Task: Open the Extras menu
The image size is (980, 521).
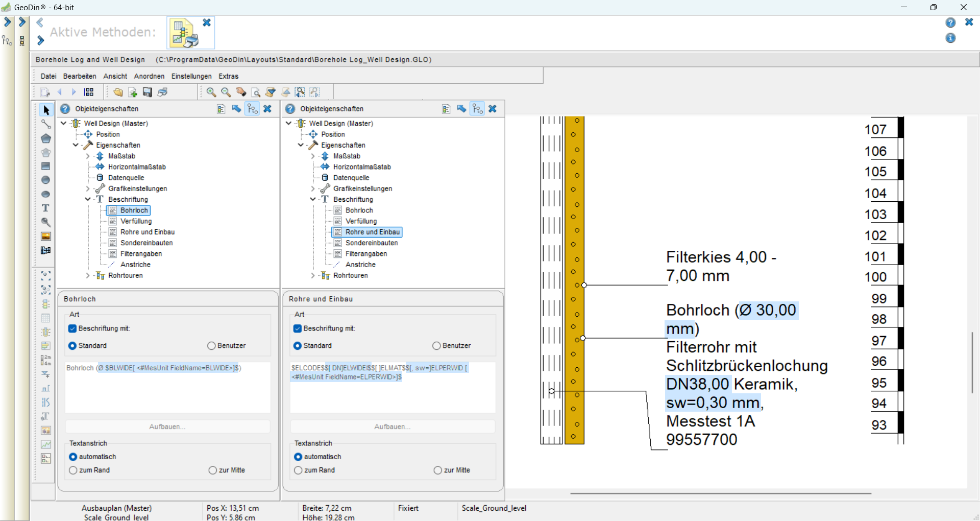Action: [x=229, y=76]
